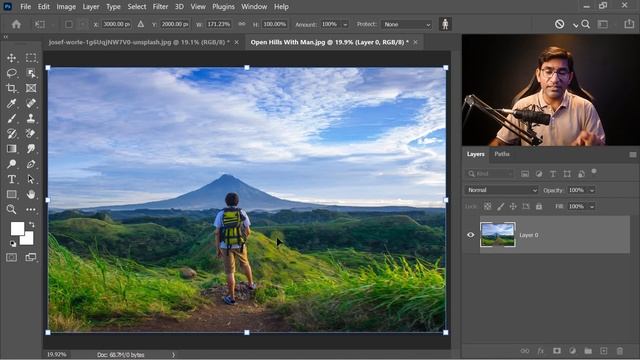640x360 pixels.
Task: Reset default foreground and background colors
Action: pyautogui.click(x=13, y=244)
